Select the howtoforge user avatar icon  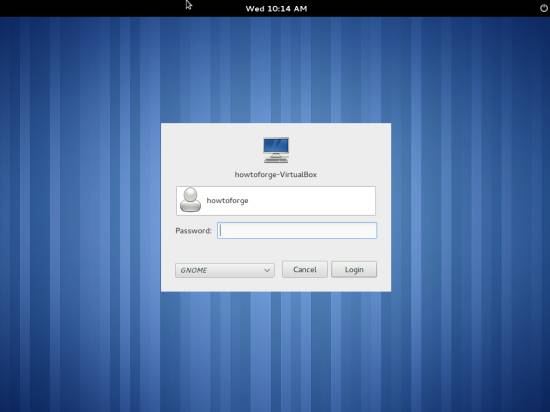(190, 200)
